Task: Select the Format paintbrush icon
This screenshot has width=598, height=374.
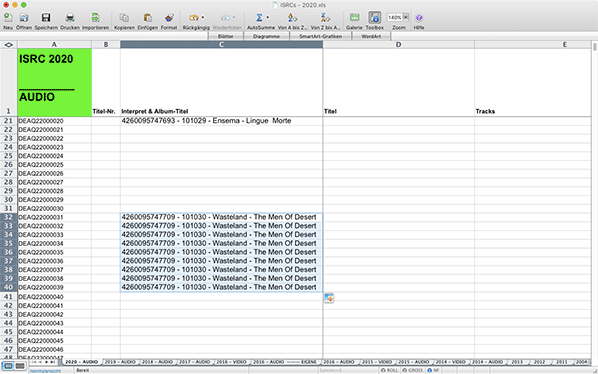Action: [x=169, y=18]
